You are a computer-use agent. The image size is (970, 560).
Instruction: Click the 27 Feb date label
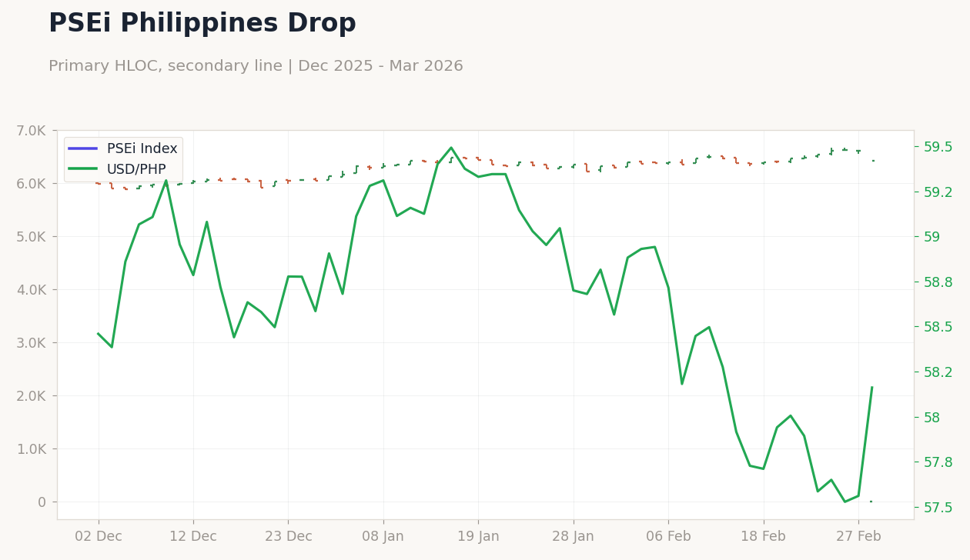coord(858,537)
